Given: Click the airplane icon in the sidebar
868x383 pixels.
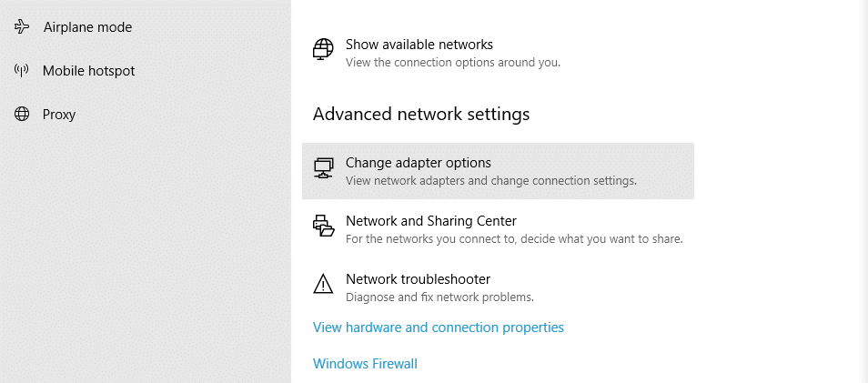Looking at the screenshot, I should 22,27.
